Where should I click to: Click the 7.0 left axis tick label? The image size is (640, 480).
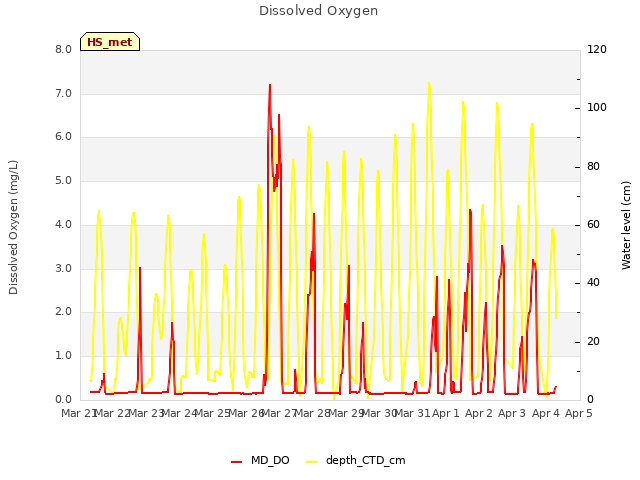[x=63, y=93]
